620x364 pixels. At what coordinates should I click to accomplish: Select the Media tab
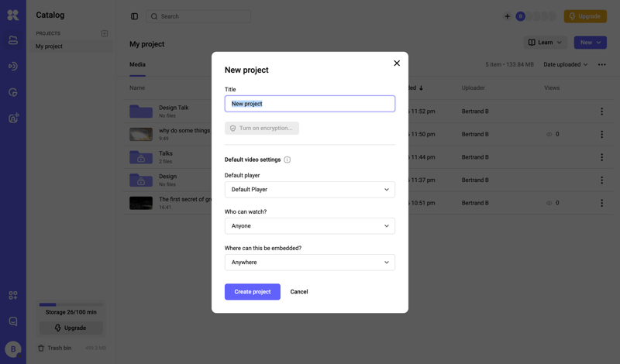tap(137, 64)
